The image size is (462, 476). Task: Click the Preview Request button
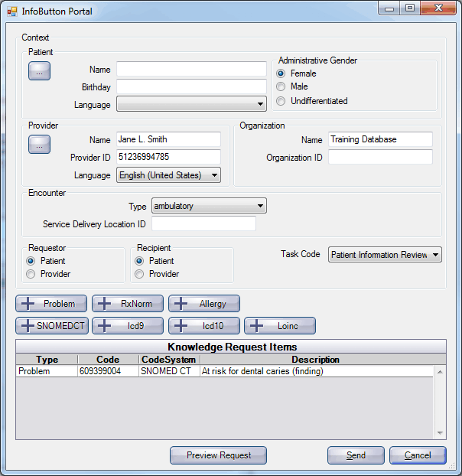(218, 455)
